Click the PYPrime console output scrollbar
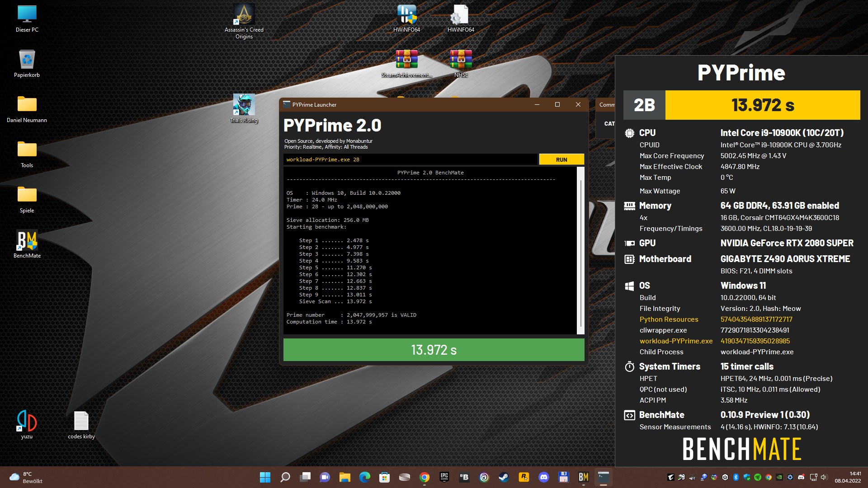 580,251
